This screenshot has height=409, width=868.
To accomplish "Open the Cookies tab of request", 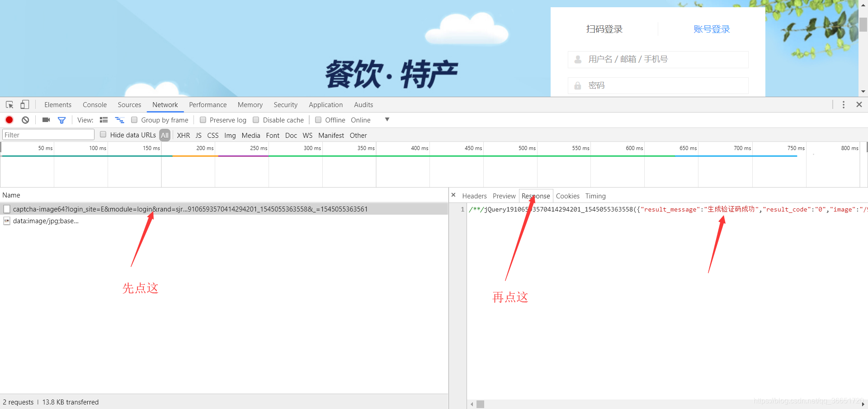I will pyautogui.click(x=568, y=196).
